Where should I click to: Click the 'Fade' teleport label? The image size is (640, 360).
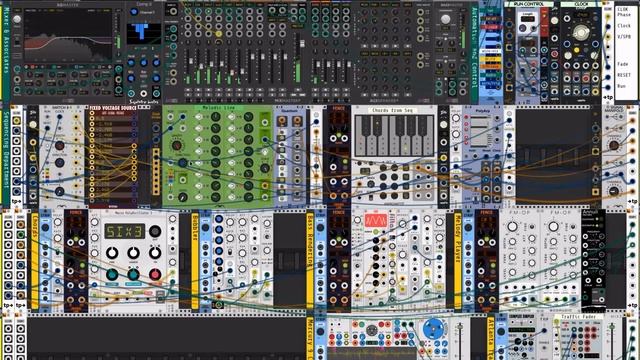[x=622, y=64]
